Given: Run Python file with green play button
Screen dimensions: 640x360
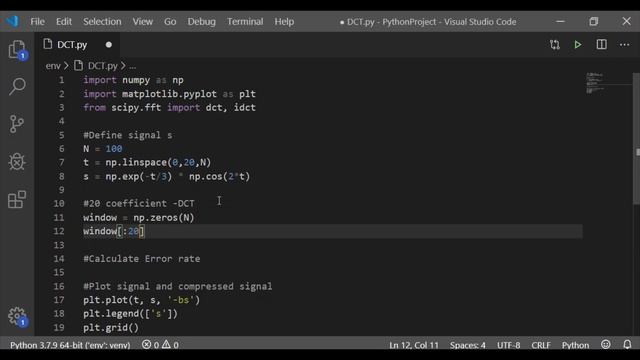Looking at the screenshot, I should click(578, 44).
